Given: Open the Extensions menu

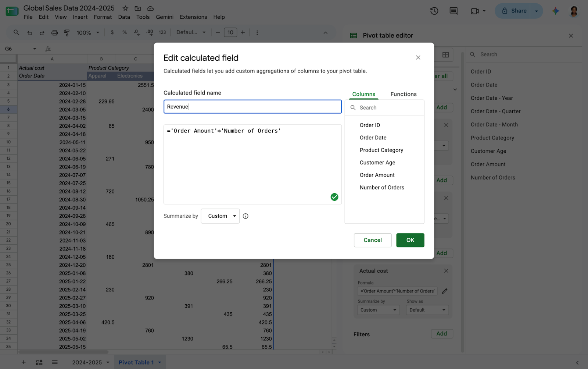Looking at the screenshot, I should pyautogui.click(x=193, y=17).
